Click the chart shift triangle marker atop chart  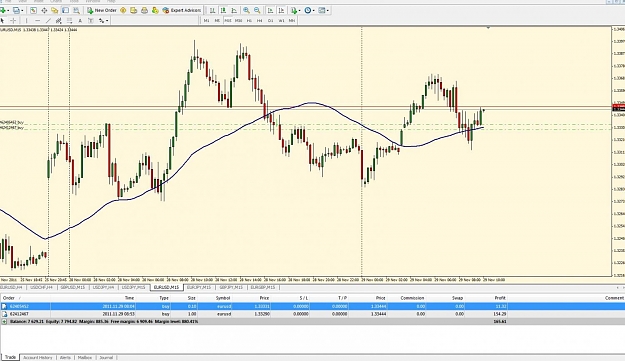[x=488, y=28]
